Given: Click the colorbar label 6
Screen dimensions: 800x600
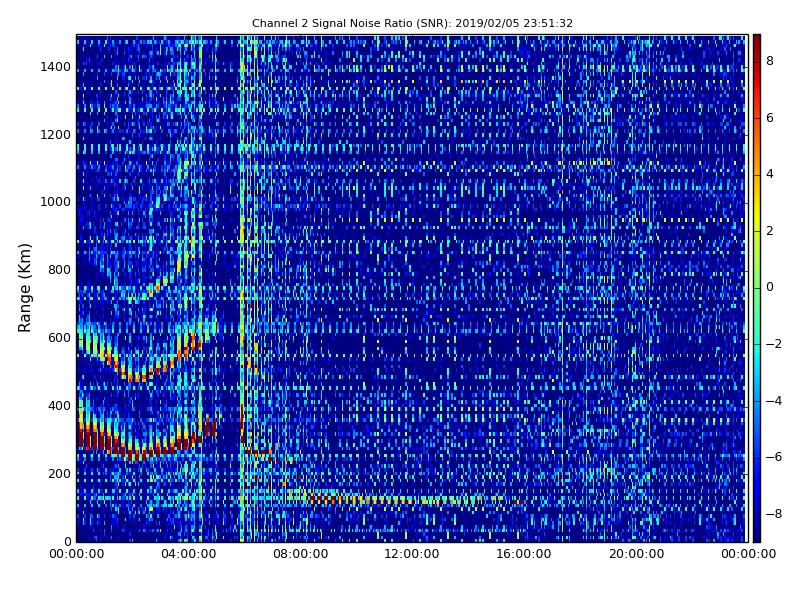Looking at the screenshot, I should [770, 118].
